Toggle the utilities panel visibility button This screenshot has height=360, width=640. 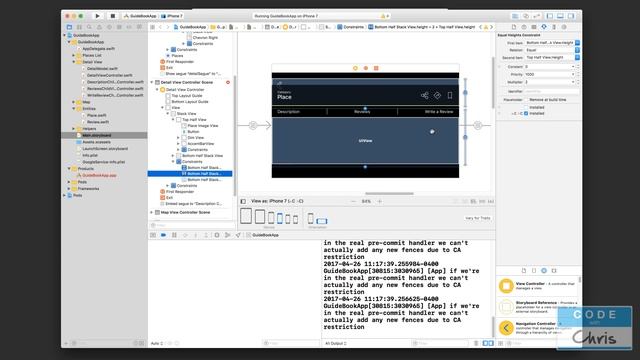coord(571,16)
